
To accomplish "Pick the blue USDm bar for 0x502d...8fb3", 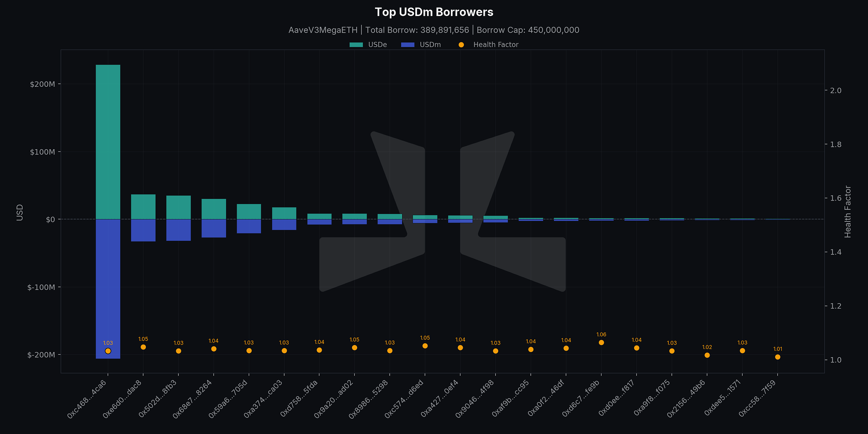I will [178, 230].
